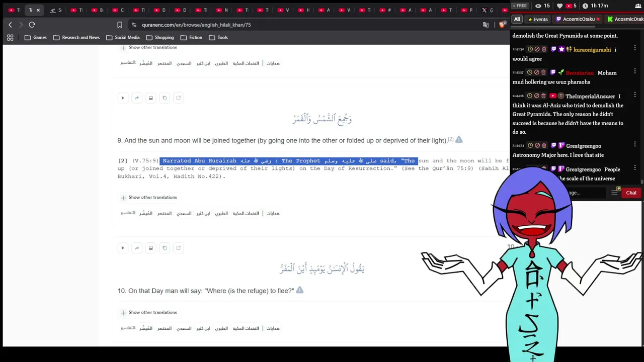Select the AcosmicOtaku Twitch chat tab
The image size is (644, 362).
coord(578,19)
